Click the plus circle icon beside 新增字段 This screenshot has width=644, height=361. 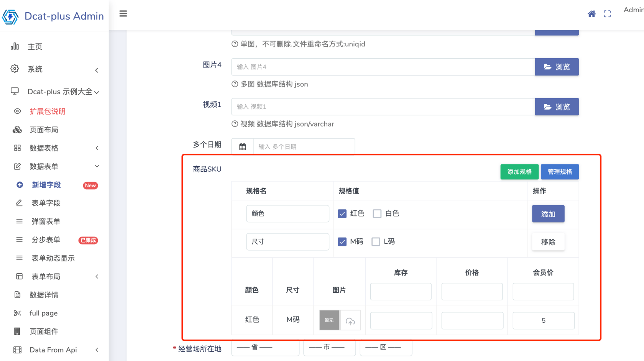pos(20,185)
